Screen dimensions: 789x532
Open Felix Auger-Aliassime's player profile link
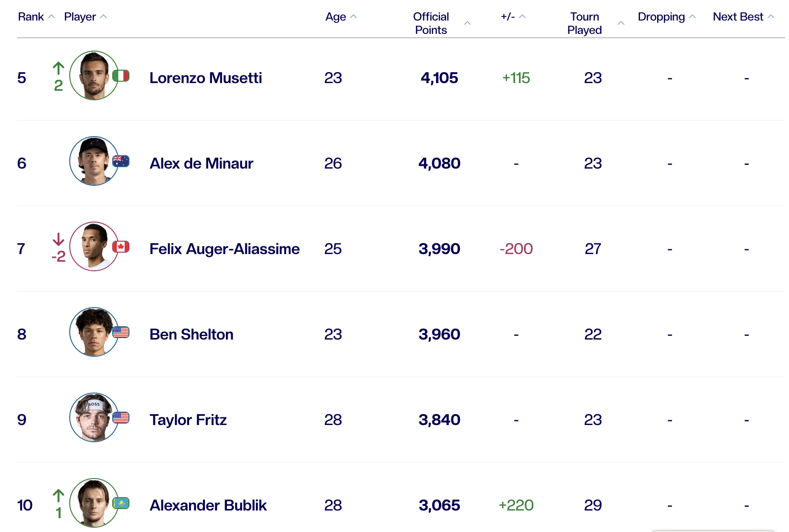[224, 249]
